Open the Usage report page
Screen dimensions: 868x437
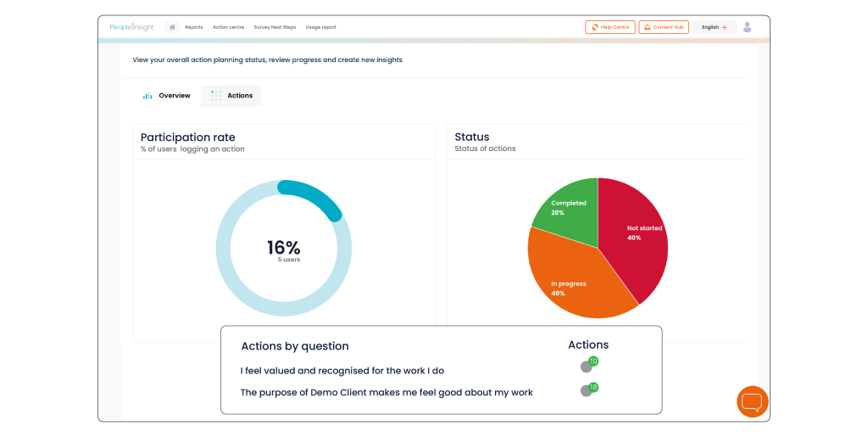(x=320, y=27)
